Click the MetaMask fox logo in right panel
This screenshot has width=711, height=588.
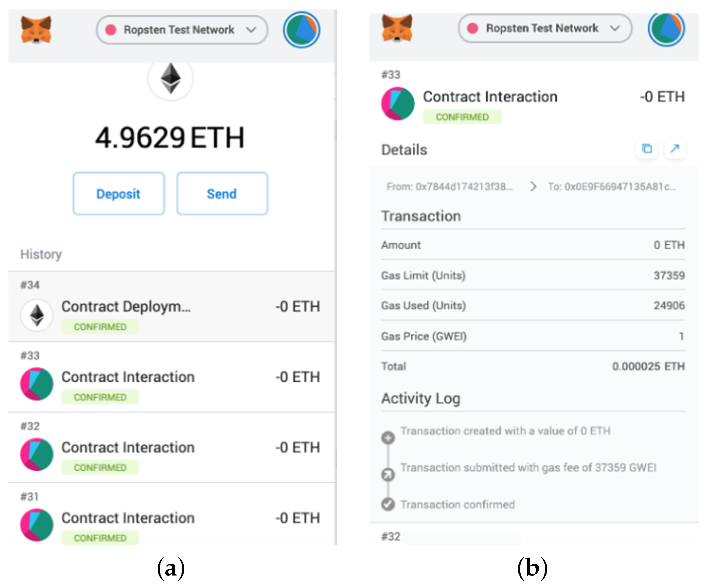pos(397,28)
